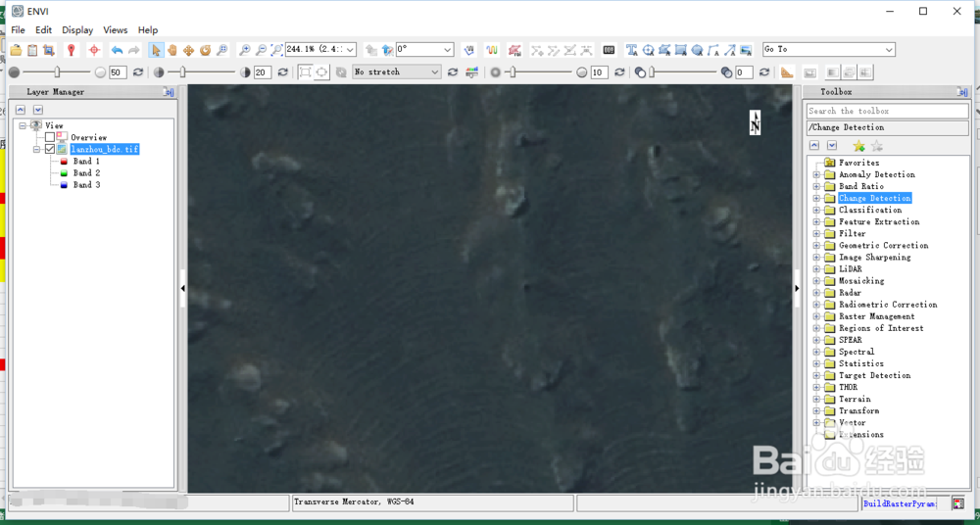Select Band 3 in Layer Manager
The image size is (980, 525).
[86, 185]
